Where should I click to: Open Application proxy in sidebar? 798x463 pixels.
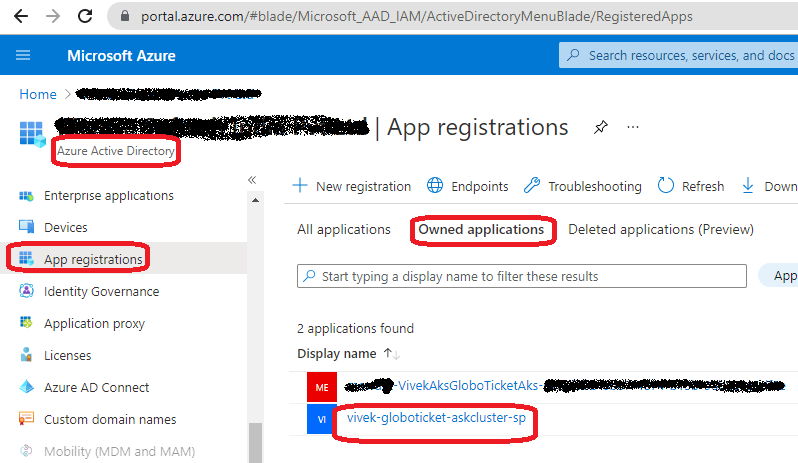click(94, 324)
